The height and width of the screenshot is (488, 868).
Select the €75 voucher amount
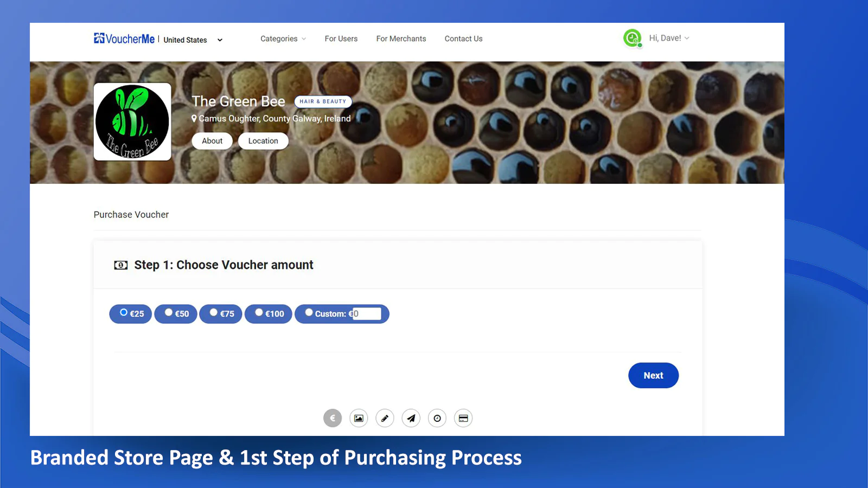click(x=221, y=314)
